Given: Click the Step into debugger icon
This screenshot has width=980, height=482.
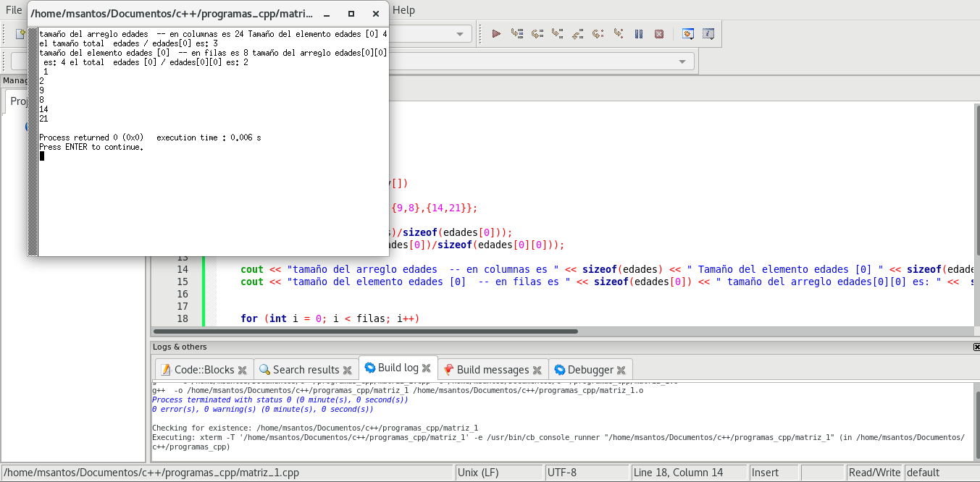Looking at the screenshot, I should click(557, 33).
